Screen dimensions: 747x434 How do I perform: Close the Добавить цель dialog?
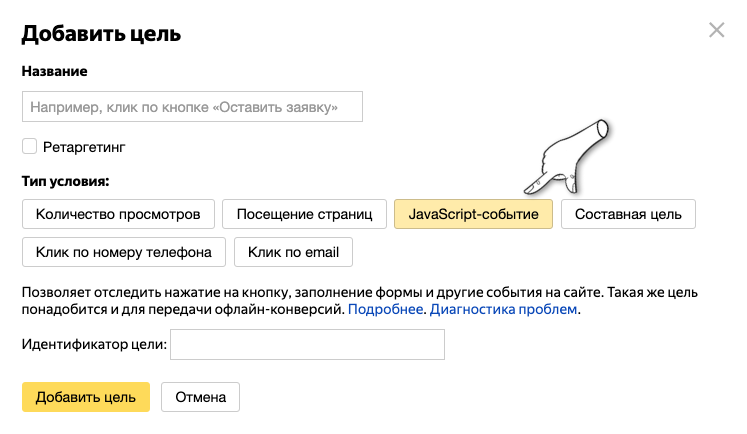[x=716, y=30]
